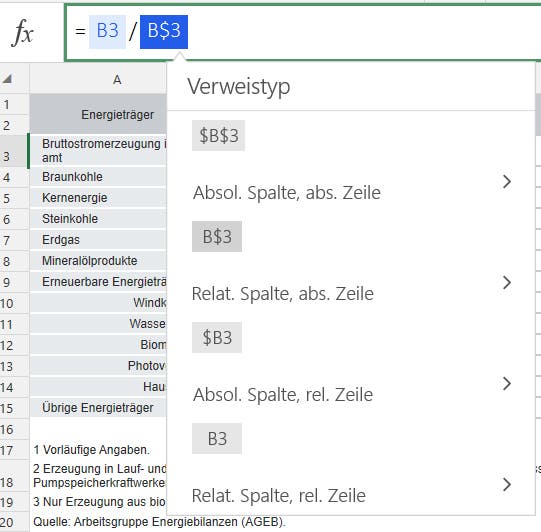
Task: Click Relat. Spalte, rel. Zeile menu entry
Action: (x=279, y=496)
